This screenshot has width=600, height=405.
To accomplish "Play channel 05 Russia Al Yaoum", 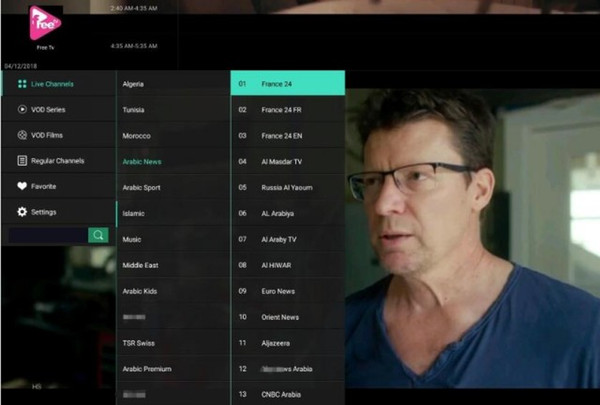I will coord(288,188).
